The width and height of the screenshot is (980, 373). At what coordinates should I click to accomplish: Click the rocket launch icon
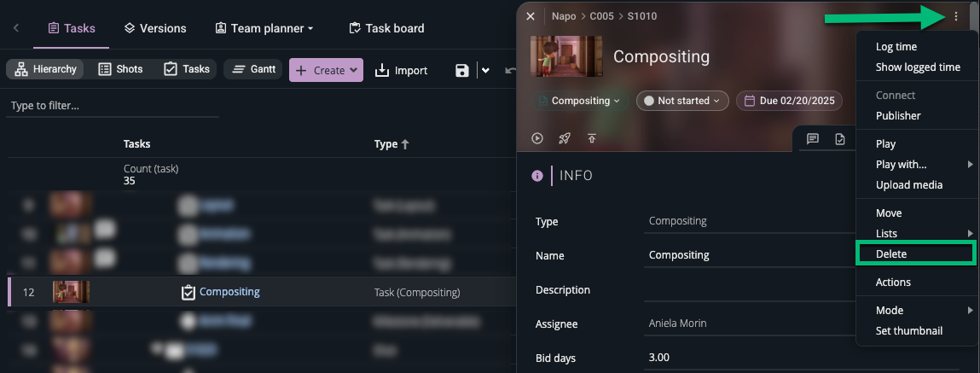(564, 138)
